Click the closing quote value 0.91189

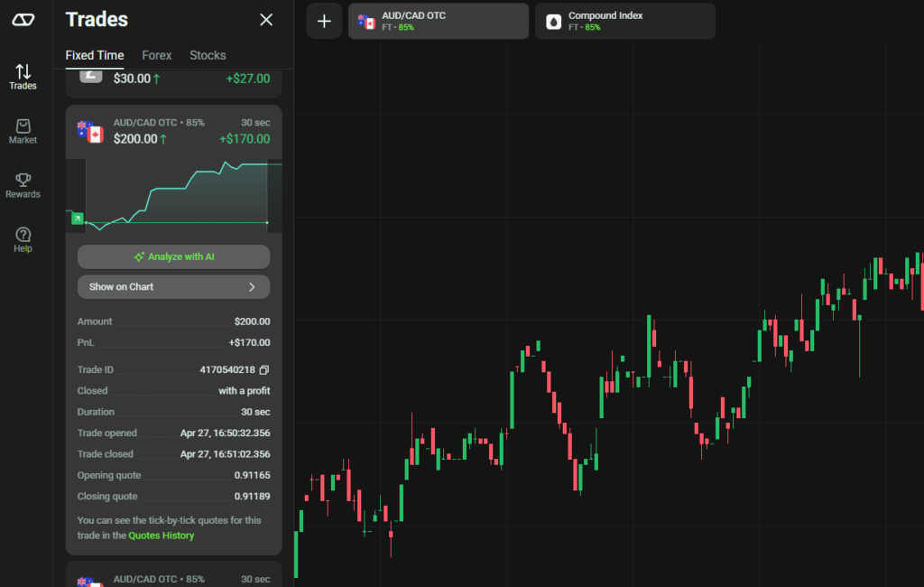tap(253, 497)
